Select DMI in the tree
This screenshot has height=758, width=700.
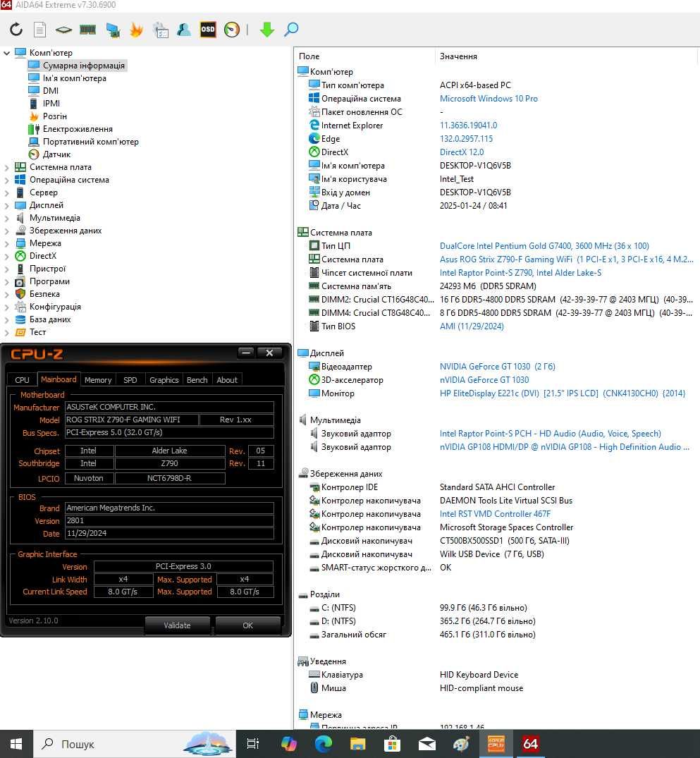pyautogui.click(x=50, y=91)
